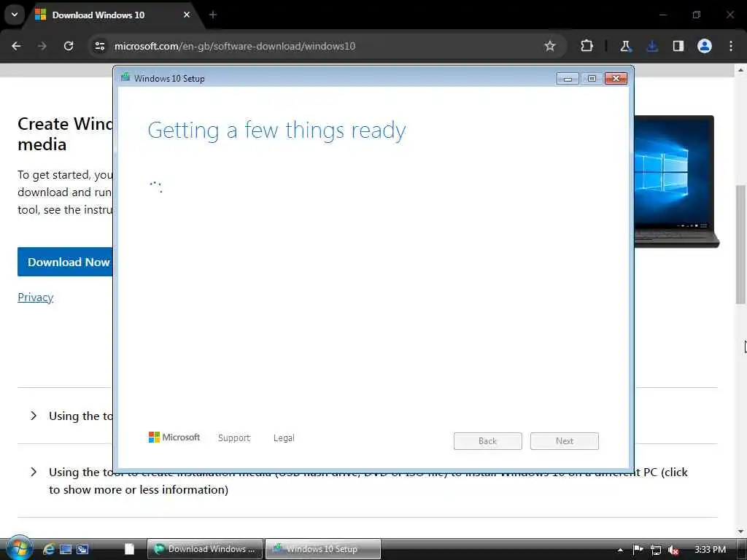747x560 pixels.
Task: Open the Windows Start orb
Action: click(x=19, y=548)
